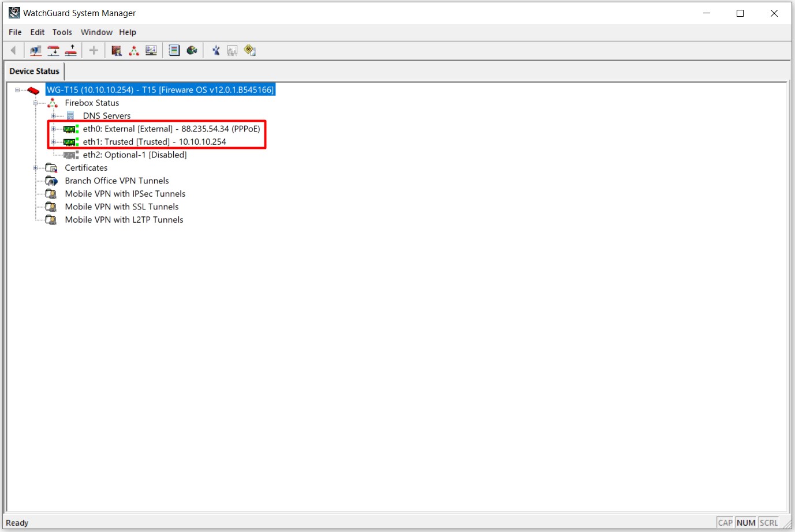Click the Mobile VPN with SSL folder icon

(x=51, y=207)
